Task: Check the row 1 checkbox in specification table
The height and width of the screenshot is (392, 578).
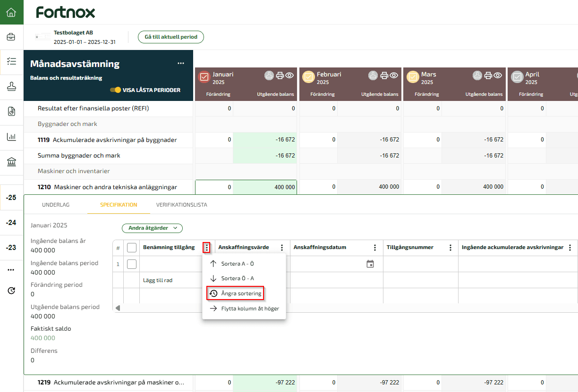Action: pos(132,264)
